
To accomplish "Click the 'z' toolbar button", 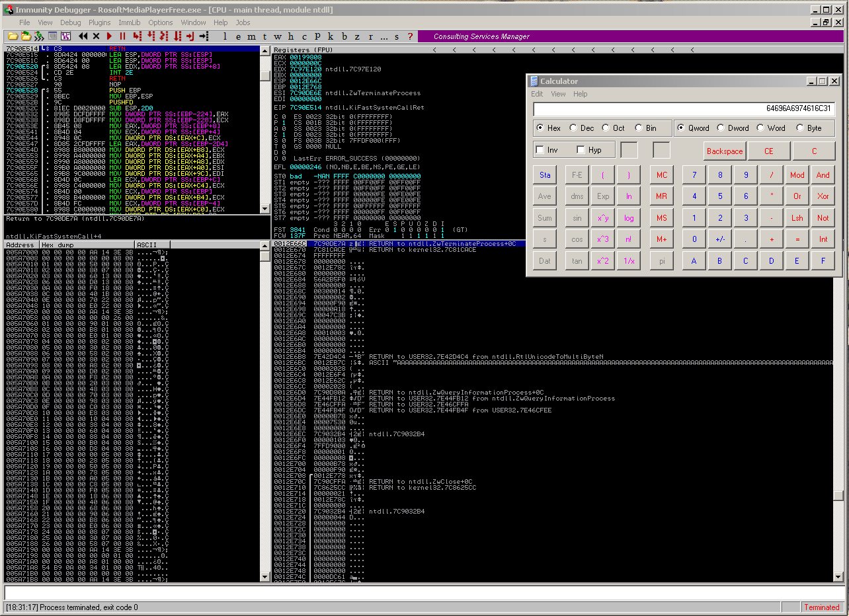I will click(358, 36).
